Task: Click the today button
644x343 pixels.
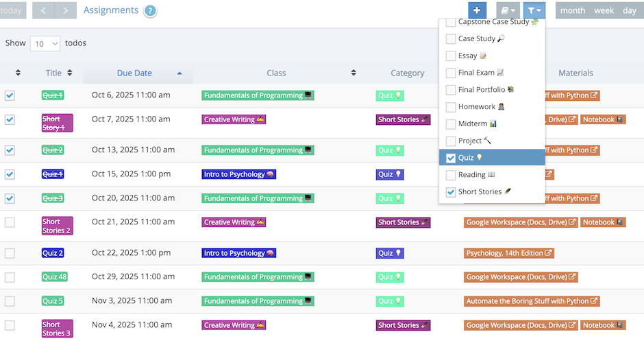Action: pos(12,10)
